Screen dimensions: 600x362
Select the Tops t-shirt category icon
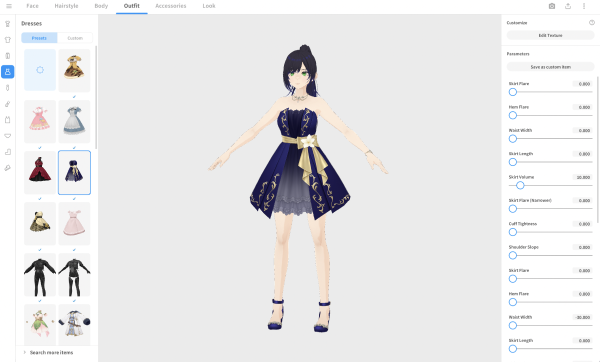tap(8, 40)
